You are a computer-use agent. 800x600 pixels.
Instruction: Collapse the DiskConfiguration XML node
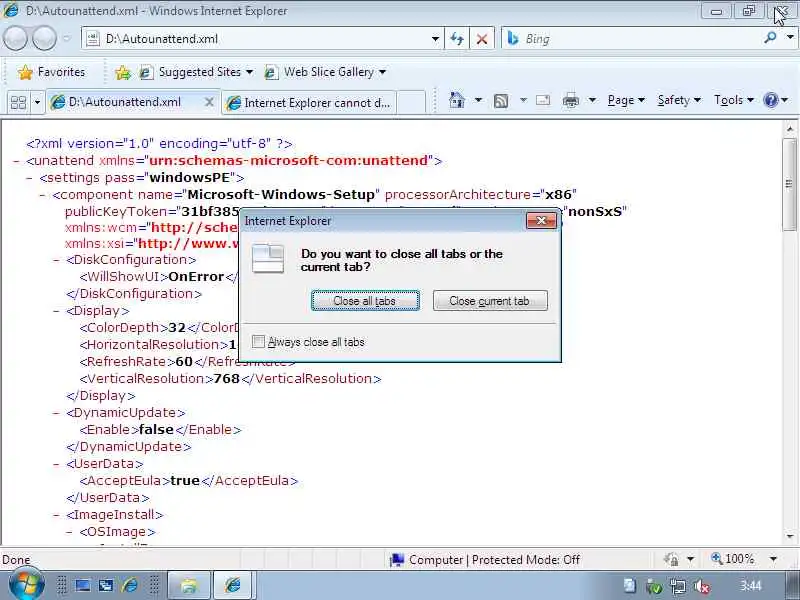pyautogui.click(x=56, y=260)
